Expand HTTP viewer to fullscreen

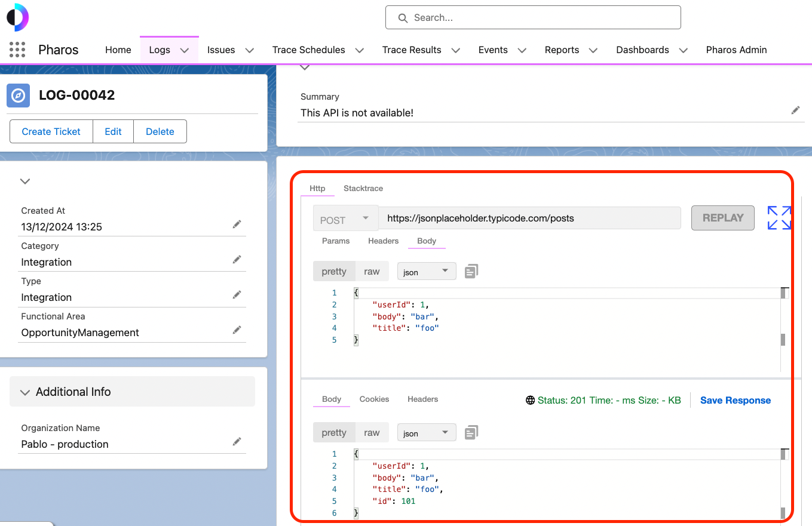click(x=779, y=218)
